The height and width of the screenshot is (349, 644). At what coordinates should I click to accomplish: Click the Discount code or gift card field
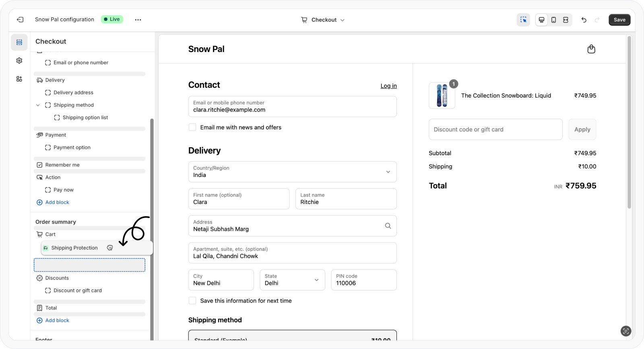(495, 129)
